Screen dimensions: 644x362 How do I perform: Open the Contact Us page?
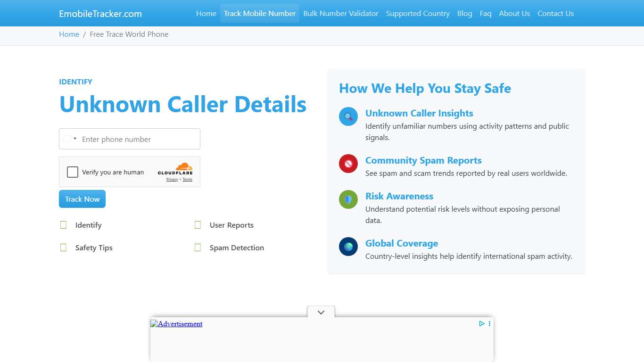555,14
